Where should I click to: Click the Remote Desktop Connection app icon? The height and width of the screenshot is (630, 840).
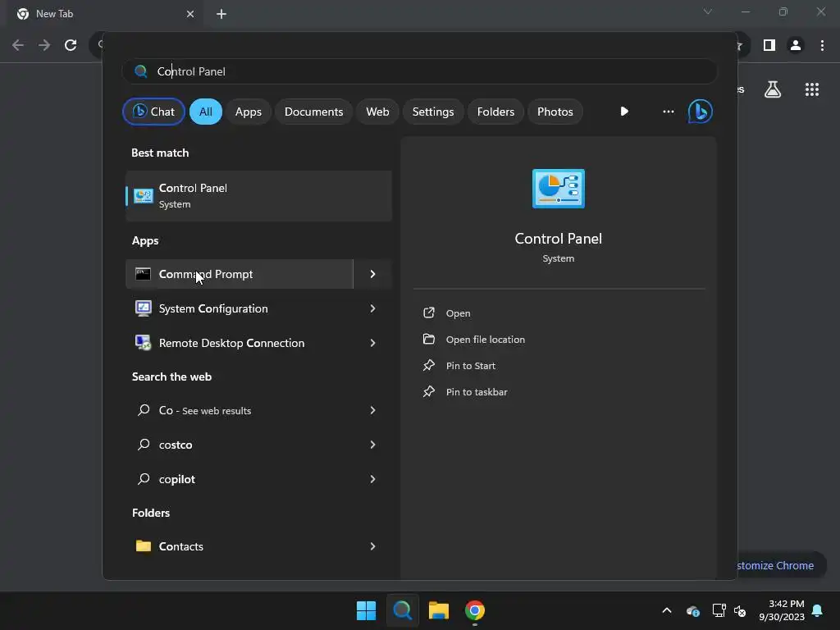[x=143, y=343]
